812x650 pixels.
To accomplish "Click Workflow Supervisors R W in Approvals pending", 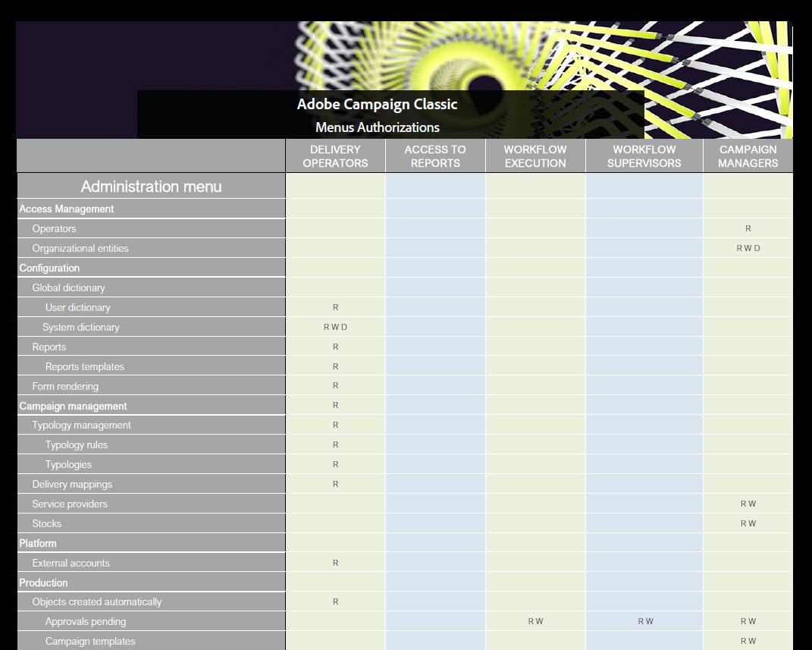I will (645, 621).
